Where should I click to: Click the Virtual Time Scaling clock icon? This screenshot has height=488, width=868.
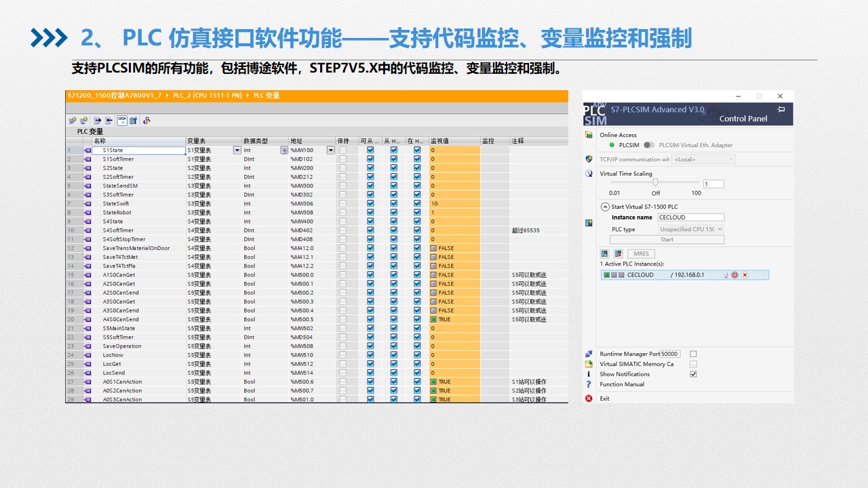tap(589, 174)
